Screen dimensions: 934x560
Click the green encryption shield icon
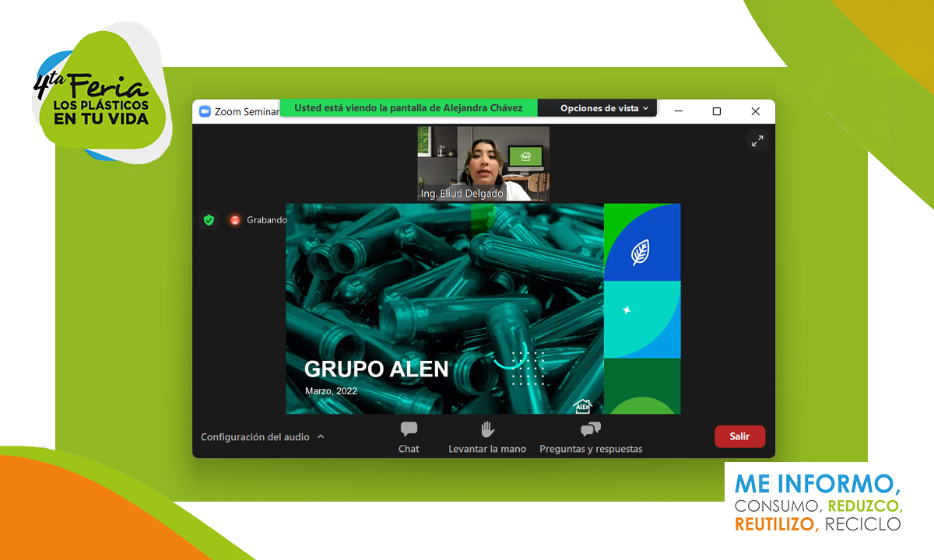(x=209, y=220)
